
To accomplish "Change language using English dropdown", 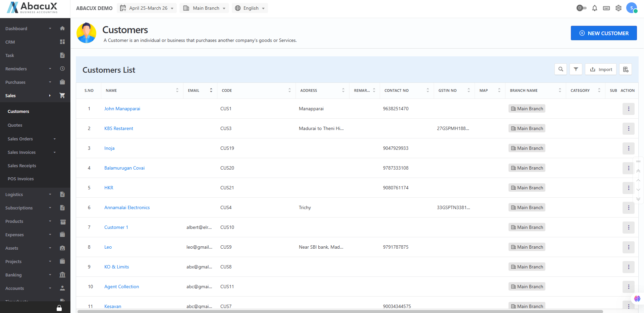I will (250, 8).
